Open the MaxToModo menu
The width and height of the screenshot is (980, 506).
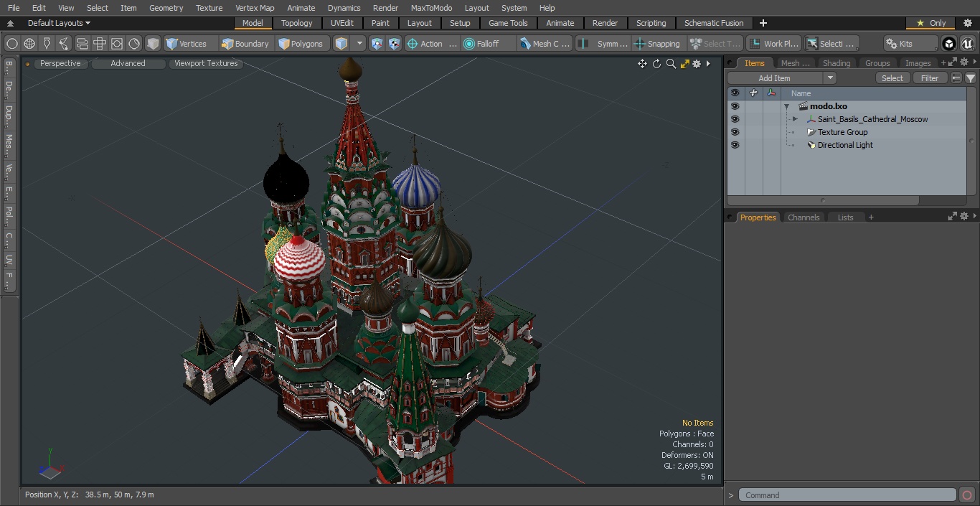pos(431,8)
